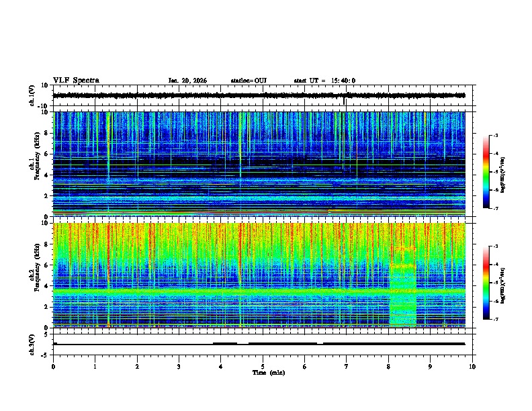Viewport: 532px width, 411px height.
Task: Click the date "Jan. 20, 2026"
Action: [187, 81]
